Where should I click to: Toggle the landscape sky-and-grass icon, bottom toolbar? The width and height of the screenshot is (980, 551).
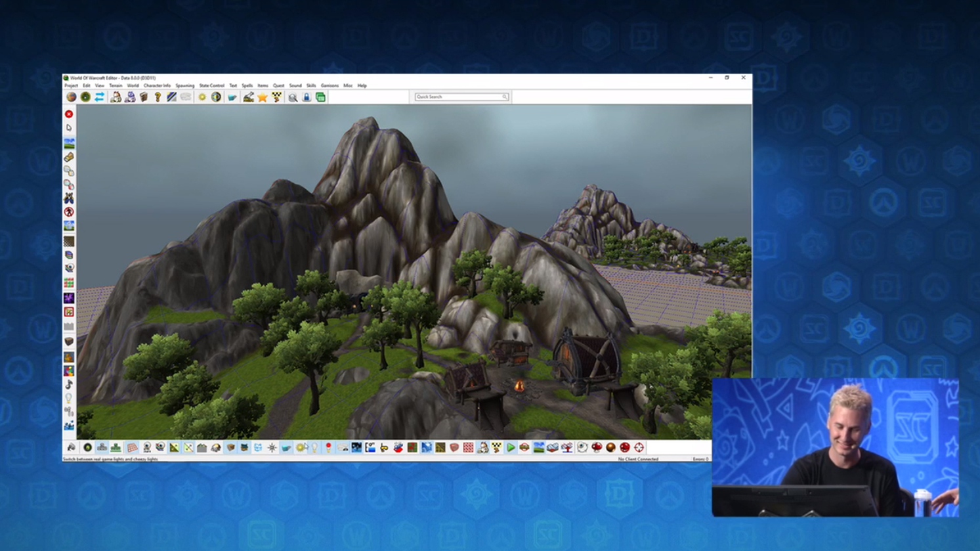[x=538, y=448]
